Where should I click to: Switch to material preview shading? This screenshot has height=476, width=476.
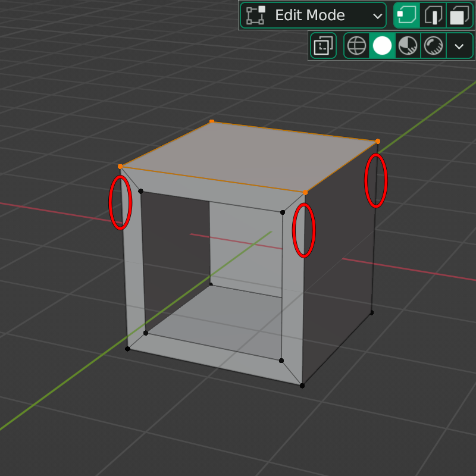(x=408, y=46)
